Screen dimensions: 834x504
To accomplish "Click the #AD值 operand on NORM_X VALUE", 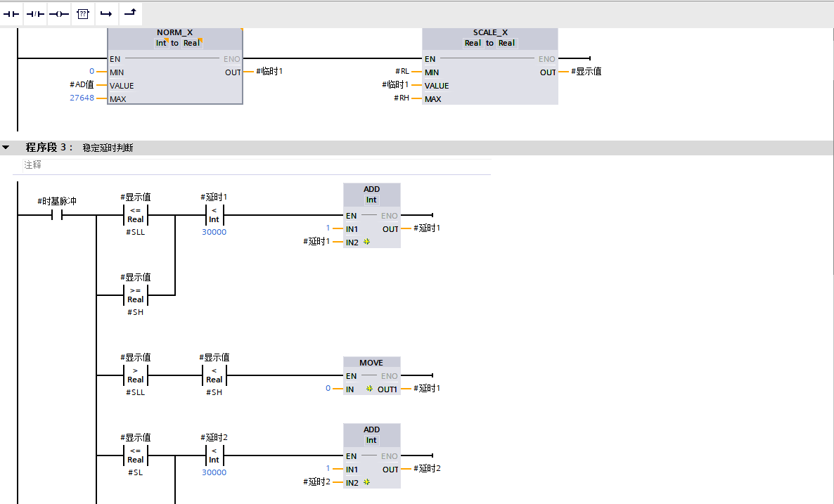I will [x=82, y=85].
